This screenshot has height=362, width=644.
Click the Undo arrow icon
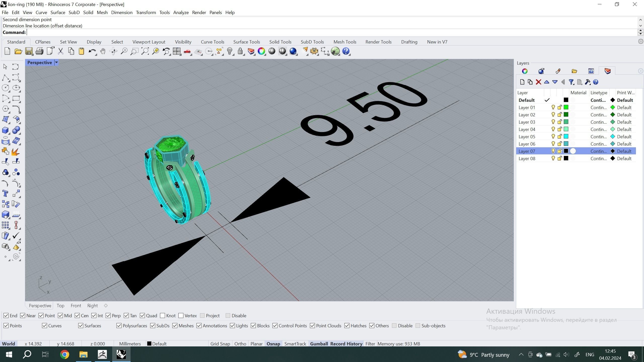click(92, 51)
